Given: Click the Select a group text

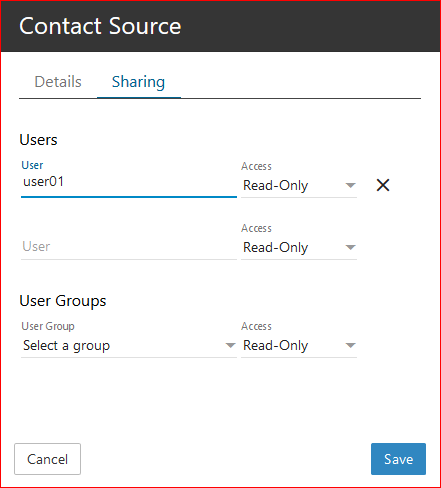Looking at the screenshot, I should pos(66,346).
